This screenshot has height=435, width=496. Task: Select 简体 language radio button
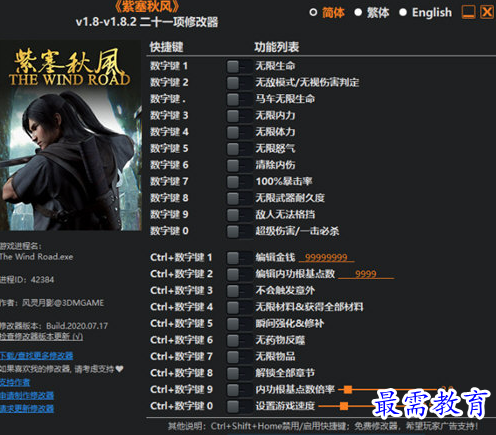click(x=313, y=13)
